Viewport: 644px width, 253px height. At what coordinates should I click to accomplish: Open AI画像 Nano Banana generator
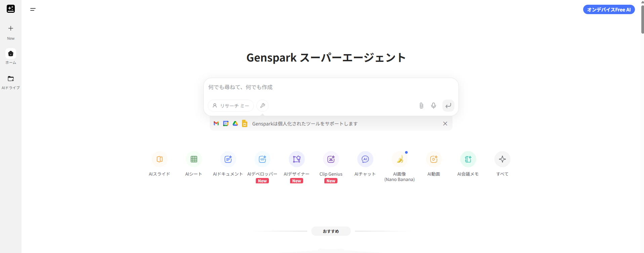399,159
